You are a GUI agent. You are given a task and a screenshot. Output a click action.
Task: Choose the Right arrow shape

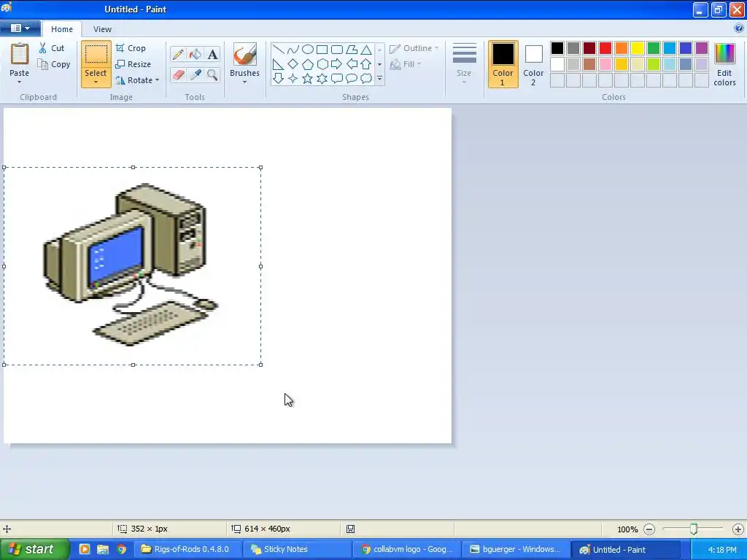pyautogui.click(x=337, y=64)
